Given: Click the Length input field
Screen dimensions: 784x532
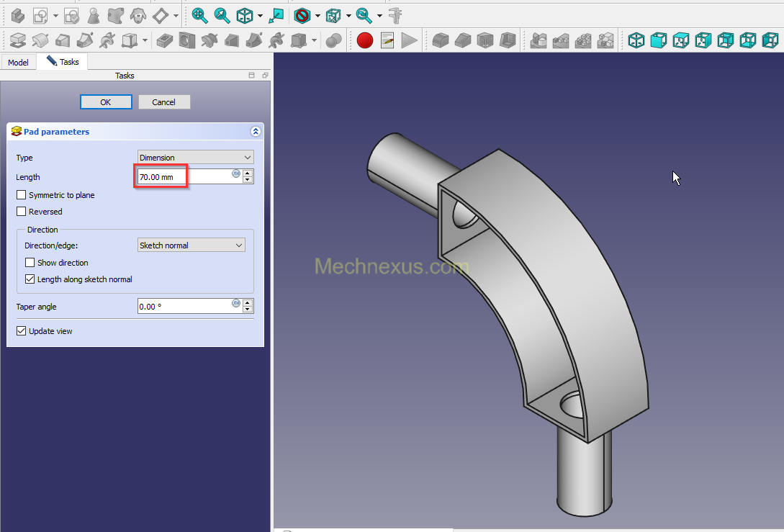Looking at the screenshot, I should click(184, 176).
